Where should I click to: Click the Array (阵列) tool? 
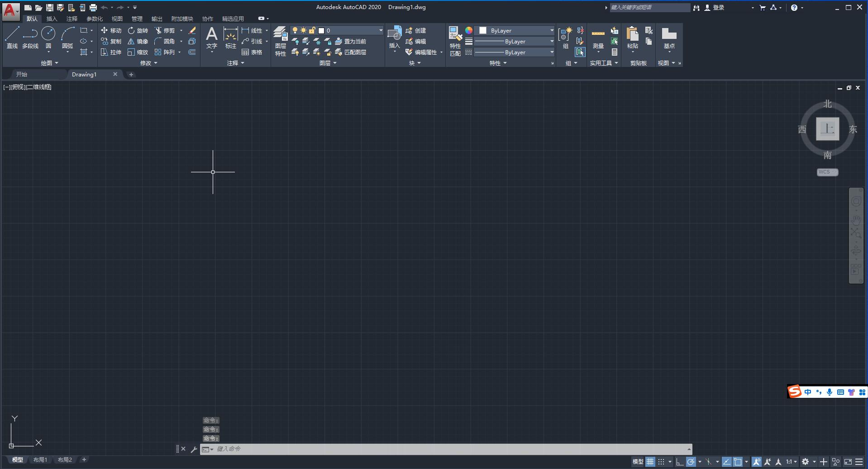click(165, 52)
